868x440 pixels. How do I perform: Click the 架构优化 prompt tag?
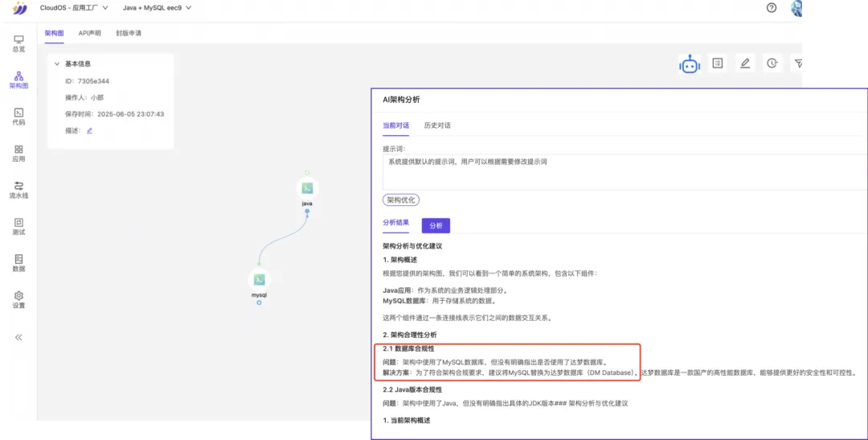click(x=401, y=200)
